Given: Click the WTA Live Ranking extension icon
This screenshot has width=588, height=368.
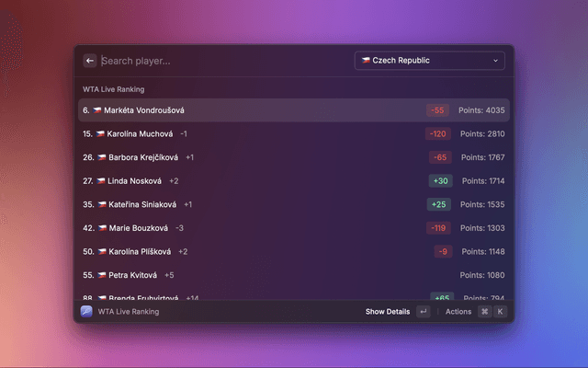Looking at the screenshot, I should (x=86, y=311).
